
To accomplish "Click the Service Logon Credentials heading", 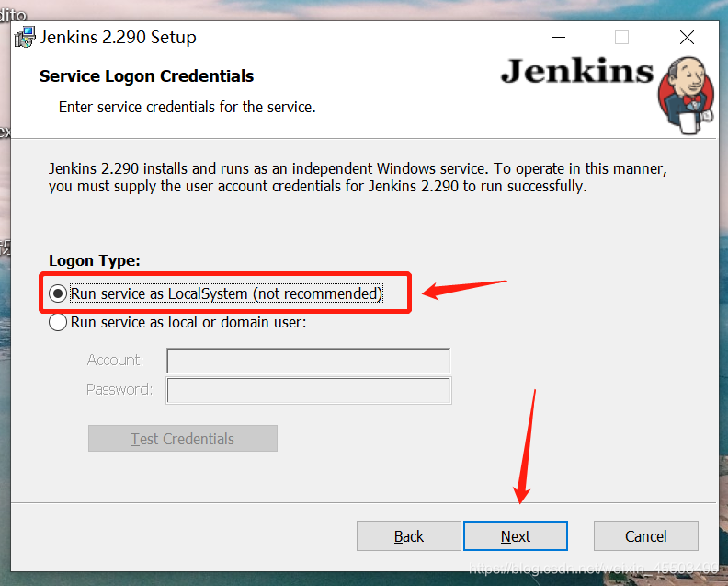I will (146, 75).
